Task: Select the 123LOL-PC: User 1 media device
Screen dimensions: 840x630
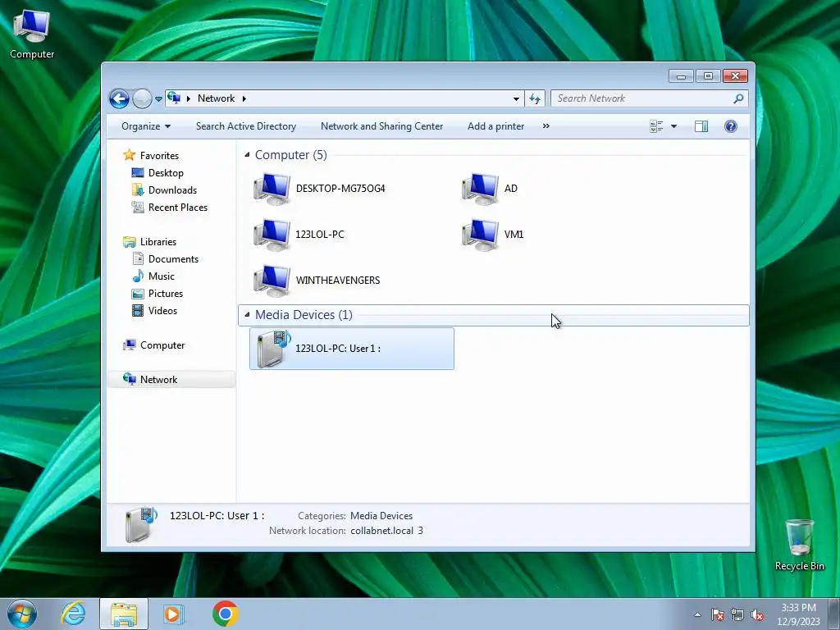Action: pyautogui.click(x=351, y=349)
